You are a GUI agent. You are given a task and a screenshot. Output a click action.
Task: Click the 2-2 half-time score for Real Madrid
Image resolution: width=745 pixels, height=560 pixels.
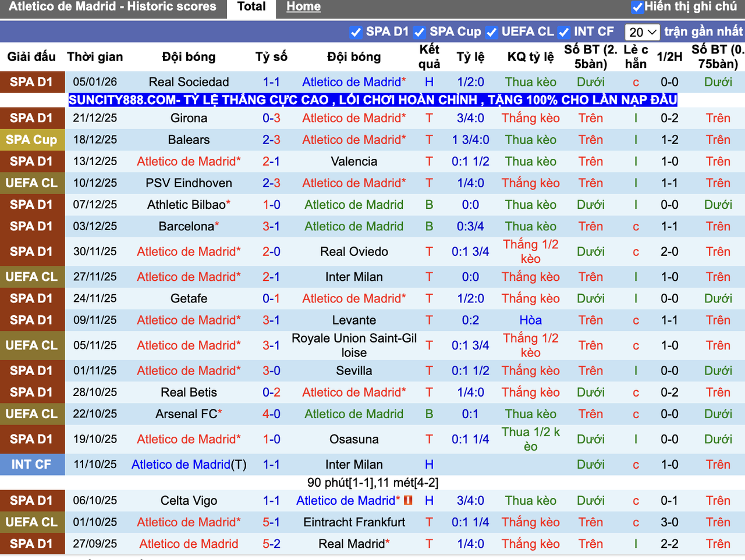[x=669, y=544]
